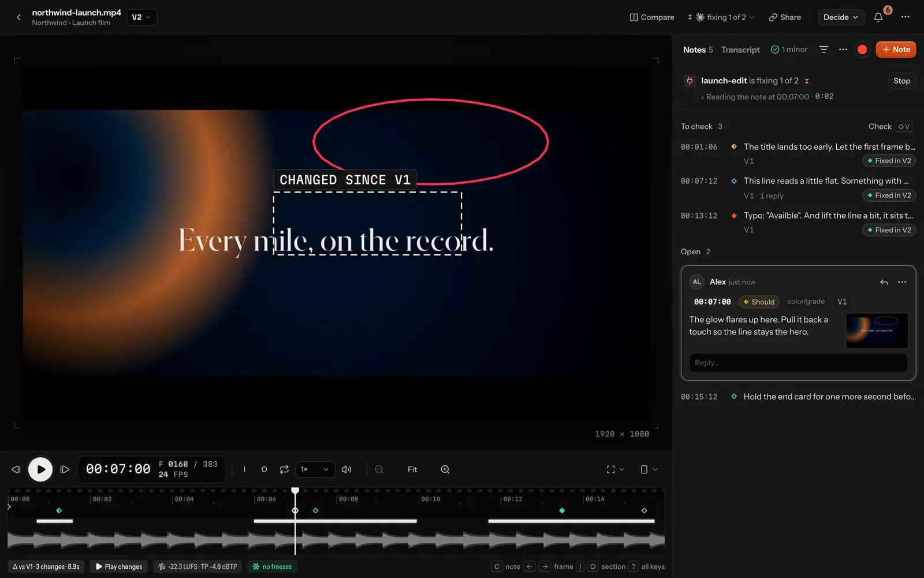Open the note at 00:07:12 about the flat line
Image resolution: width=924 pixels, height=578 pixels.
798,188
